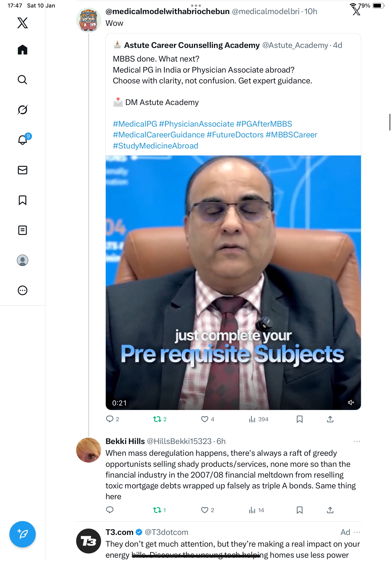Follow the #PhysicianAssociate hashtag link

tap(196, 124)
